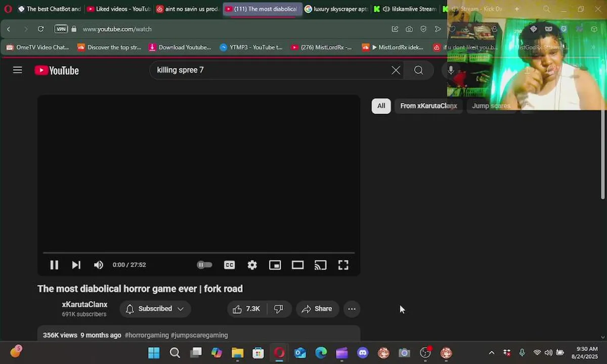Click the #jumpscaregaming hashtag
The height and width of the screenshot is (364, 607).
pos(199,335)
